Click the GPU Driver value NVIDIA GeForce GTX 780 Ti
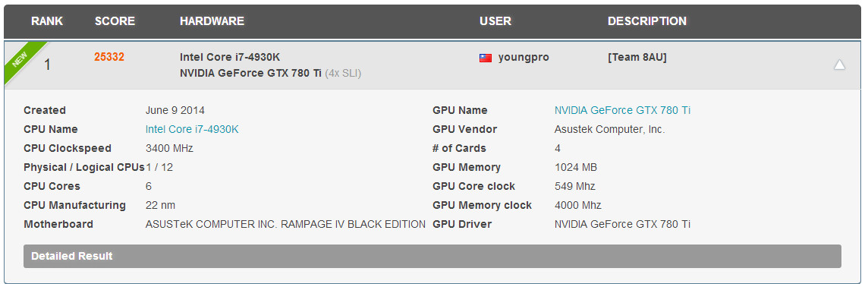Screen dimensions: 868x284 click(x=622, y=224)
